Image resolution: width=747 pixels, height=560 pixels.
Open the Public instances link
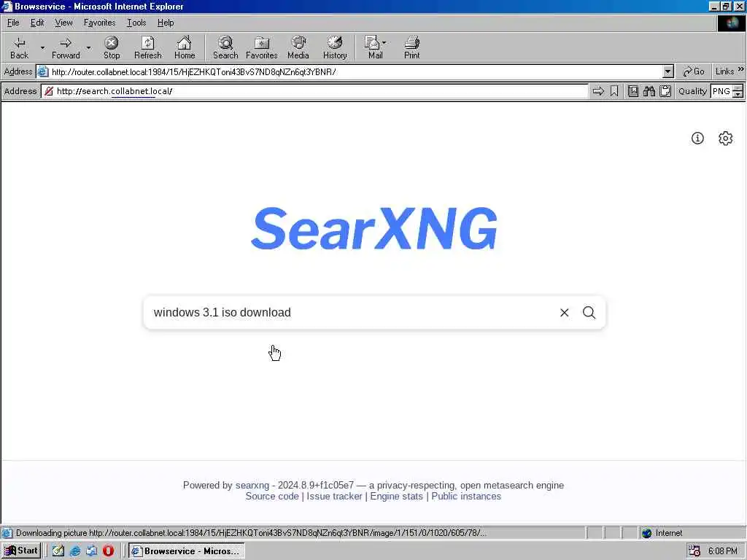(x=466, y=496)
